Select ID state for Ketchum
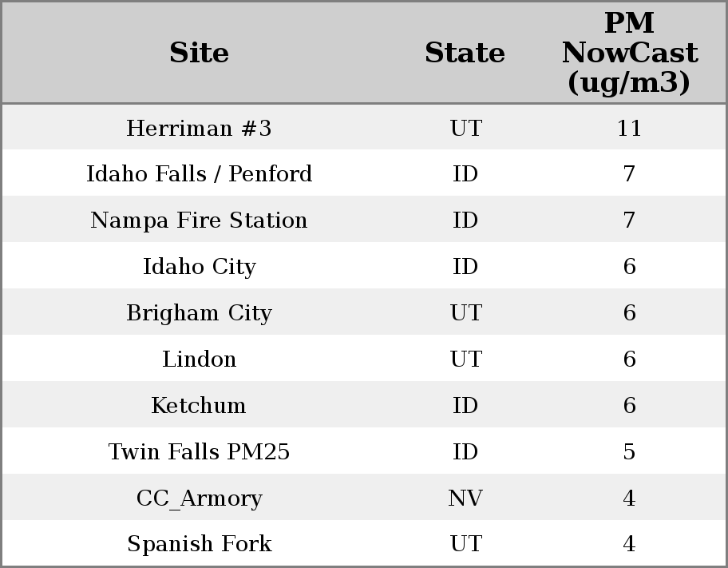Viewport: 728px width, 568px height. click(465, 406)
